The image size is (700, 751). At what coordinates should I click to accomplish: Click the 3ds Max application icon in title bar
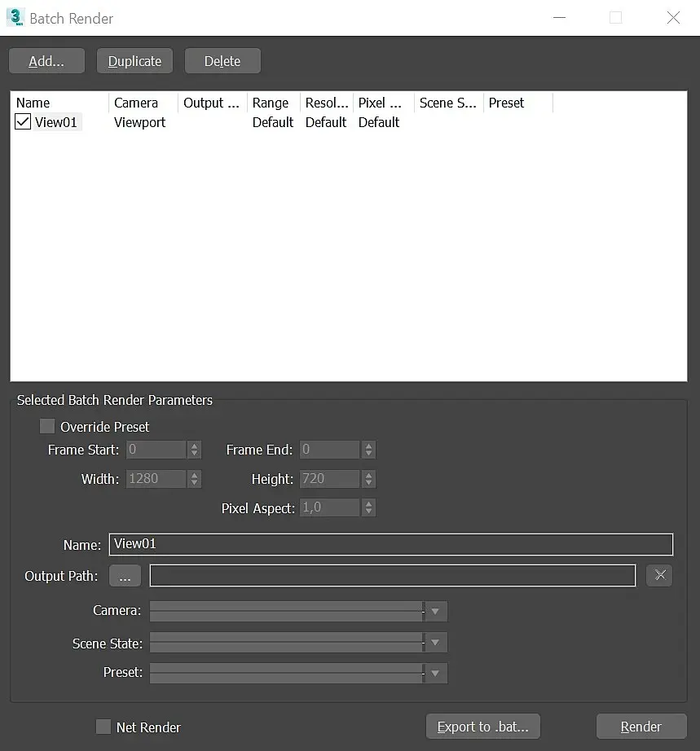pyautogui.click(x=15, y=17)
